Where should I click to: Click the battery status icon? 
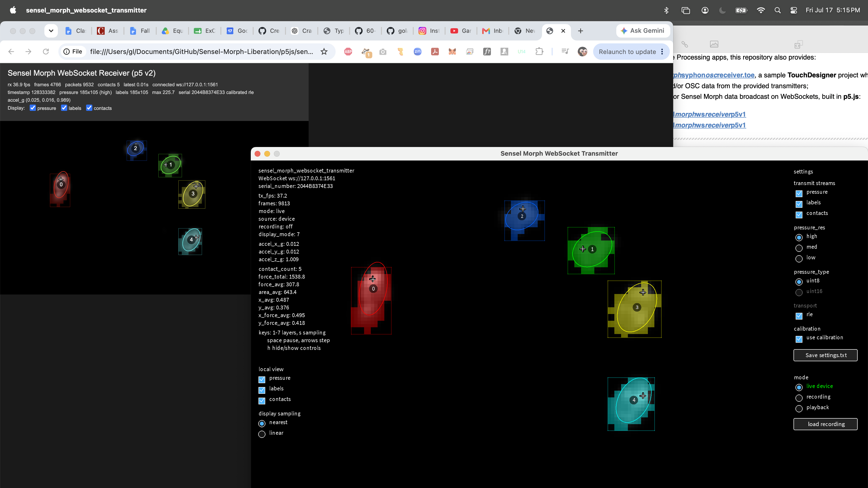[x=741, y=10]
